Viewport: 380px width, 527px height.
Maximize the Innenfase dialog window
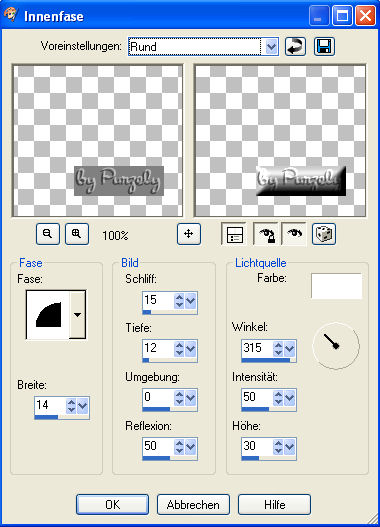pyautogui.click(x=342, y=15)
